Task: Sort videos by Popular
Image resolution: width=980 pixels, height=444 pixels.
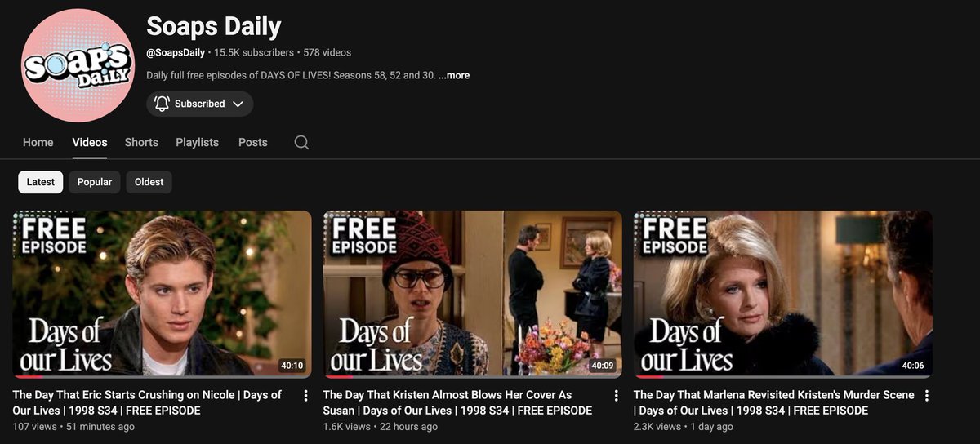Action: [x=95, y=182]
